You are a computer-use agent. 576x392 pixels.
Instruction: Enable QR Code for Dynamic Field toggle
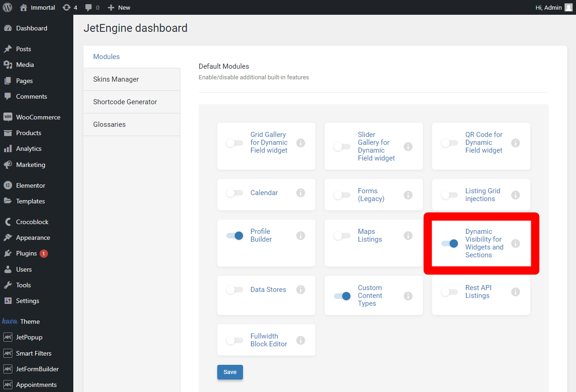tap(449, 143)
